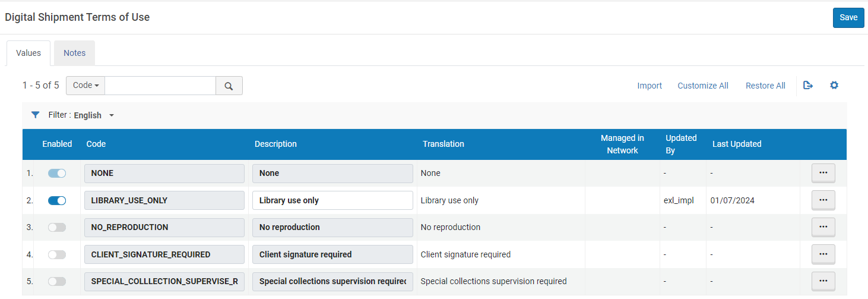Open the Code search field dropdown
Viewport: 868px width, 299px height.
click(x=85, y=86)
